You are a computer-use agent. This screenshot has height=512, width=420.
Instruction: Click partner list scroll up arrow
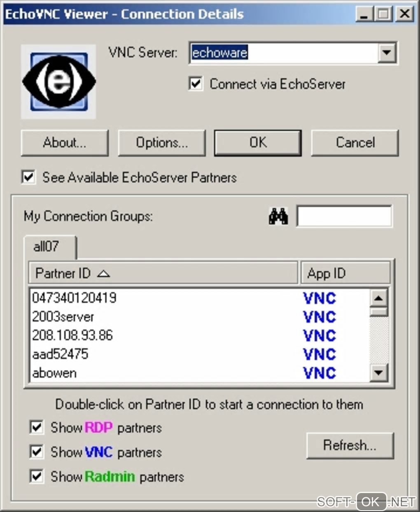(x=378, y=298)
